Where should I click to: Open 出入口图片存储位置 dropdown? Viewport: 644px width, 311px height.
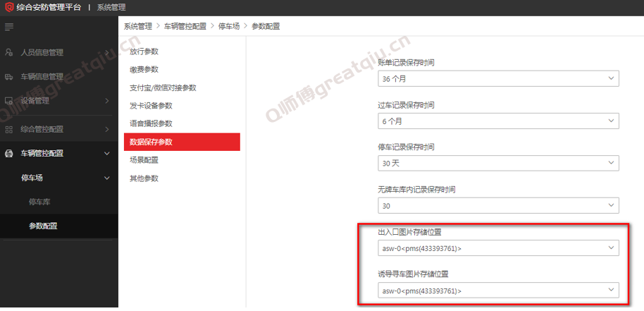point(498,248)
